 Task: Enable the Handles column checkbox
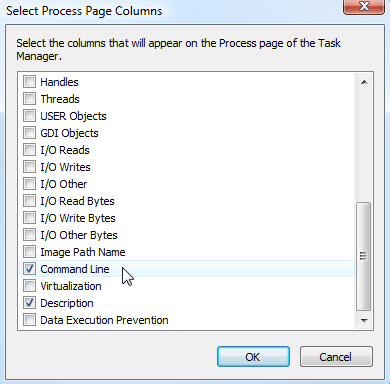[x=29, y=82]
